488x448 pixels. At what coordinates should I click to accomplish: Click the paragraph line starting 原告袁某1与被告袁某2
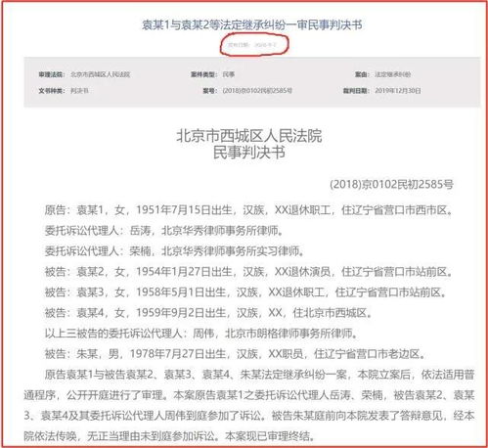(259, 375)
